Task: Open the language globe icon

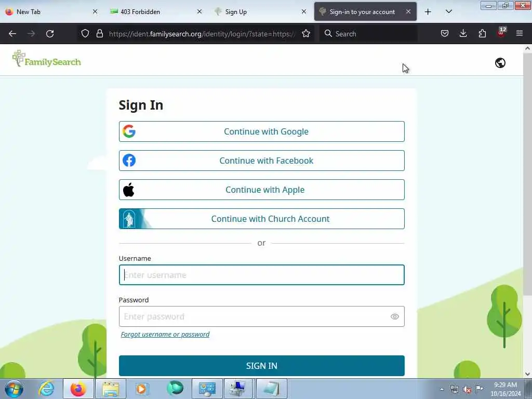Action: 500,63
